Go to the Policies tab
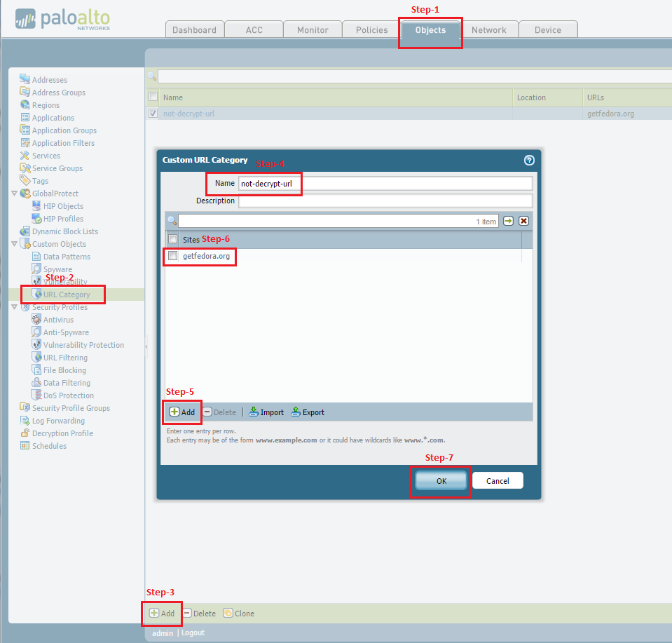Image resolution: width=672 pixels, height=643 pixels. 371,29
